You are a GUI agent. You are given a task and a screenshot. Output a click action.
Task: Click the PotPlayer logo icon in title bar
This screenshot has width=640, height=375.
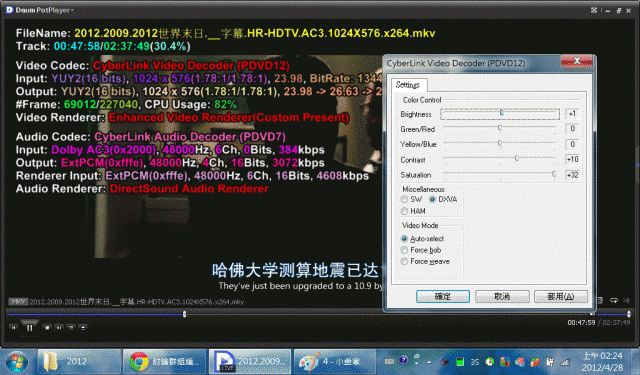click(9, 10)
